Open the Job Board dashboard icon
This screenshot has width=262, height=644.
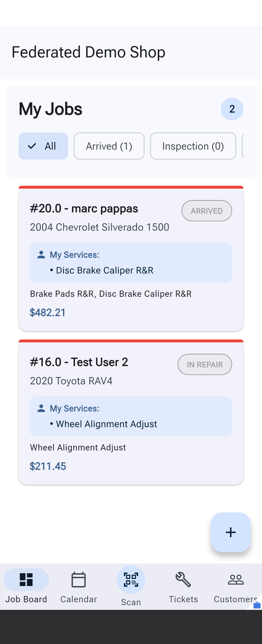coord(26,579)
